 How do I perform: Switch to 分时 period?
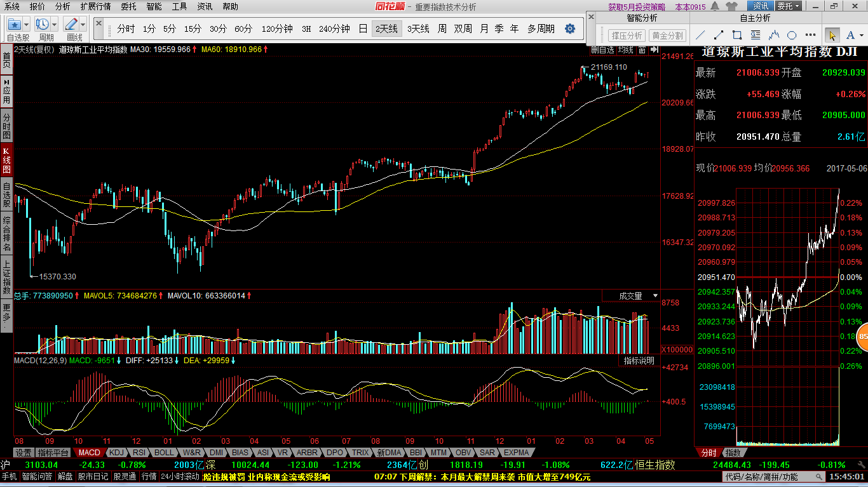tap(126, 29)
